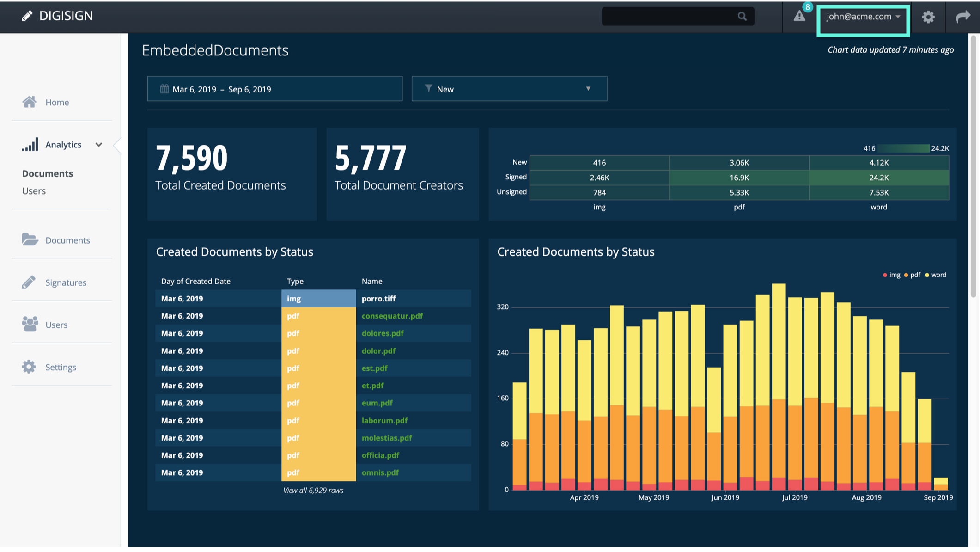Click the Documents item next to the folder icon

[68, 240]
